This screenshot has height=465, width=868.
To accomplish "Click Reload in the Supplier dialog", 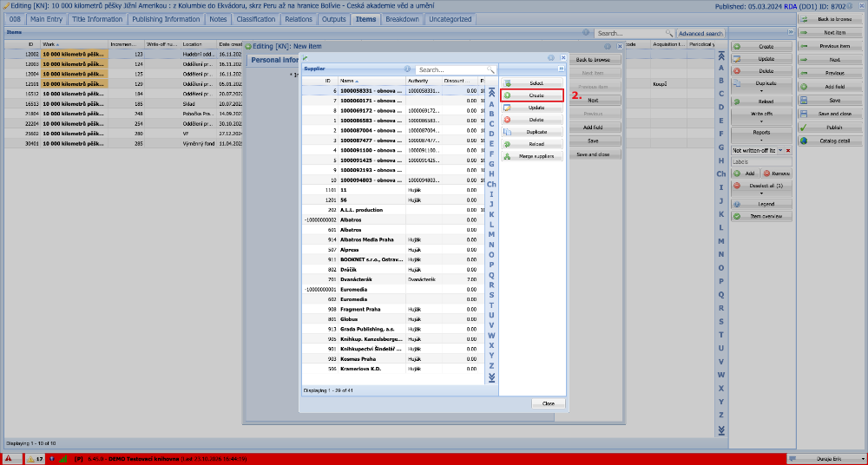I will click(532, 144).
